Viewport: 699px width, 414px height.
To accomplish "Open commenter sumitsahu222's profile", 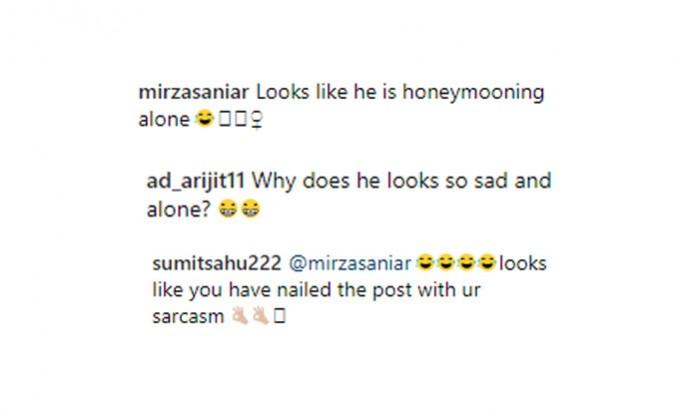I will pos(217,263).
